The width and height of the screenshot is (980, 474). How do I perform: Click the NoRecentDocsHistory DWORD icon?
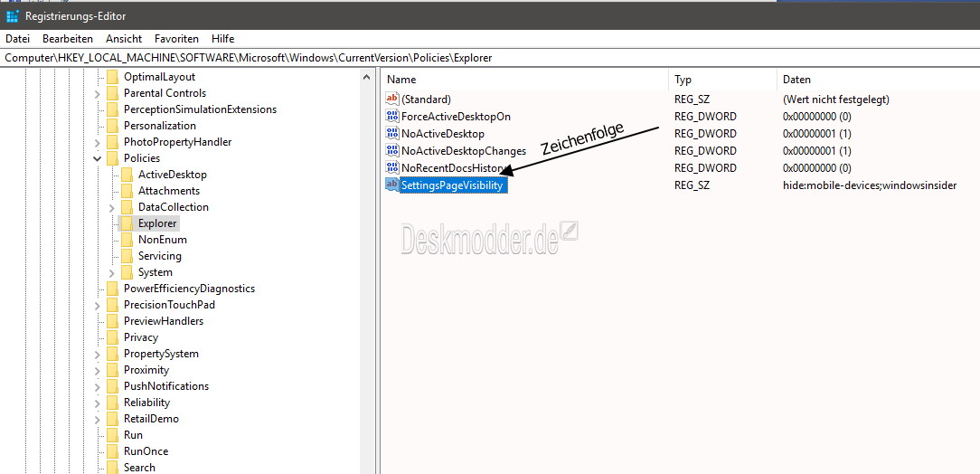tap(391, 167)
